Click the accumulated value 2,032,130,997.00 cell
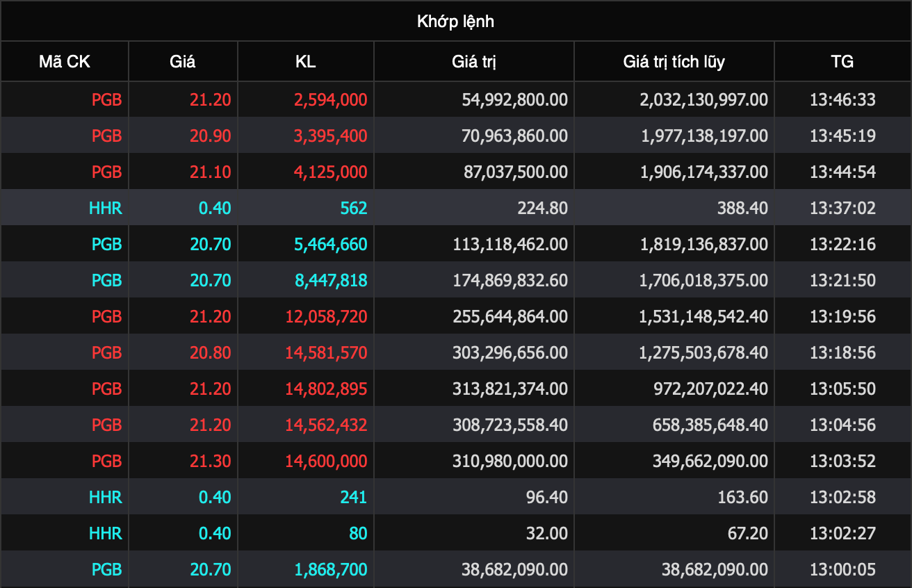The width and height of the screenshot is (912, 588). (703, 99)
